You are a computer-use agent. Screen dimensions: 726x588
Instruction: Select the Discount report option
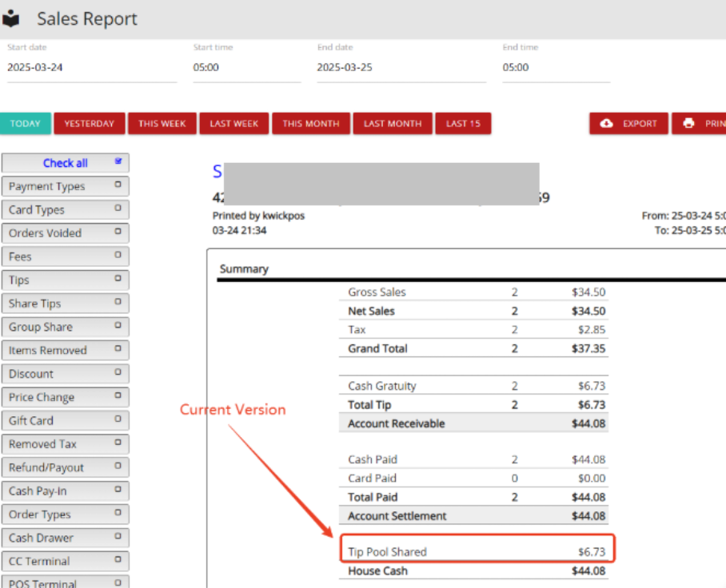coord(66,374)
